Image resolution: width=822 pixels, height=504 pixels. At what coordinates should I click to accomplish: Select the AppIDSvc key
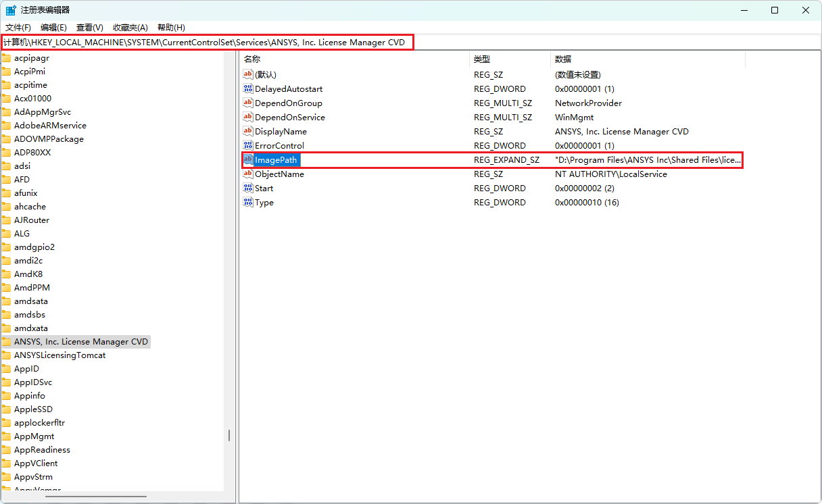33,382
